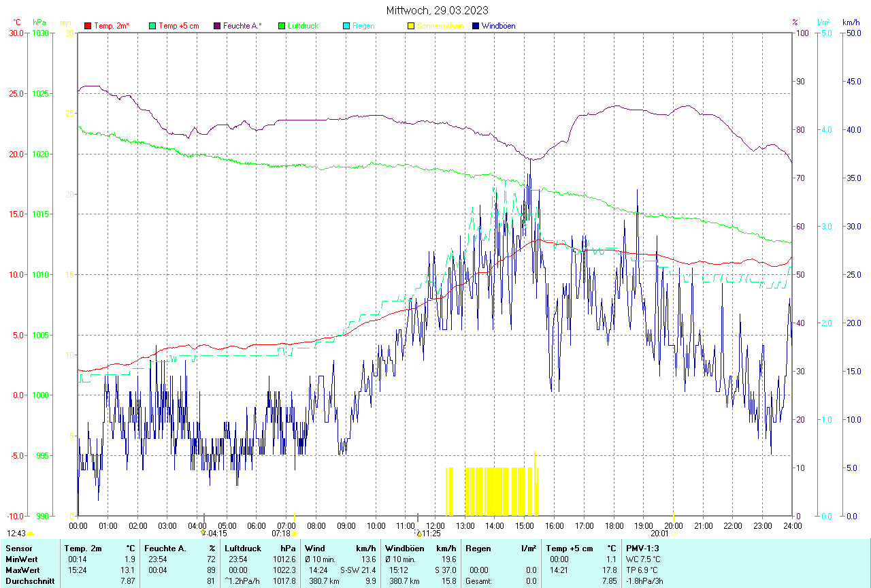Click the twilight marker icon at 04:15
Image resolution: width=871 pixels, height=588 pixels.
point(203,534)
